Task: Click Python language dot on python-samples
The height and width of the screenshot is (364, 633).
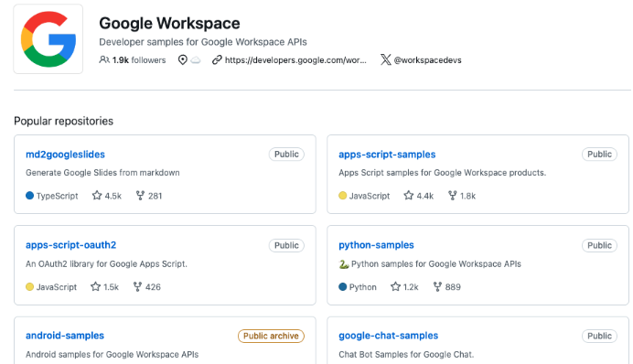Action: coord(342,287)
